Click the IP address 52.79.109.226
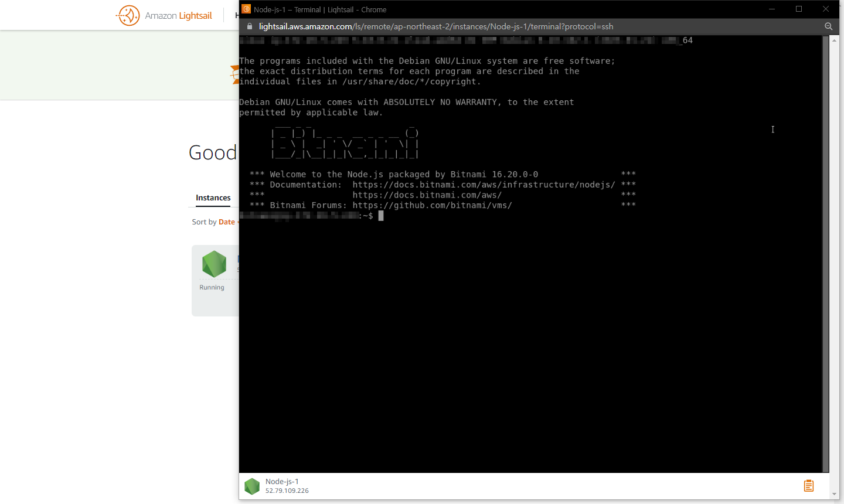 287,491
